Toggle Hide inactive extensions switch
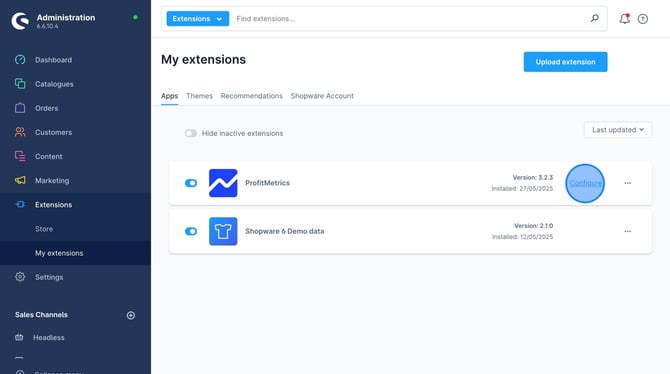Screen dimensions: 670x374 (191, 133)
